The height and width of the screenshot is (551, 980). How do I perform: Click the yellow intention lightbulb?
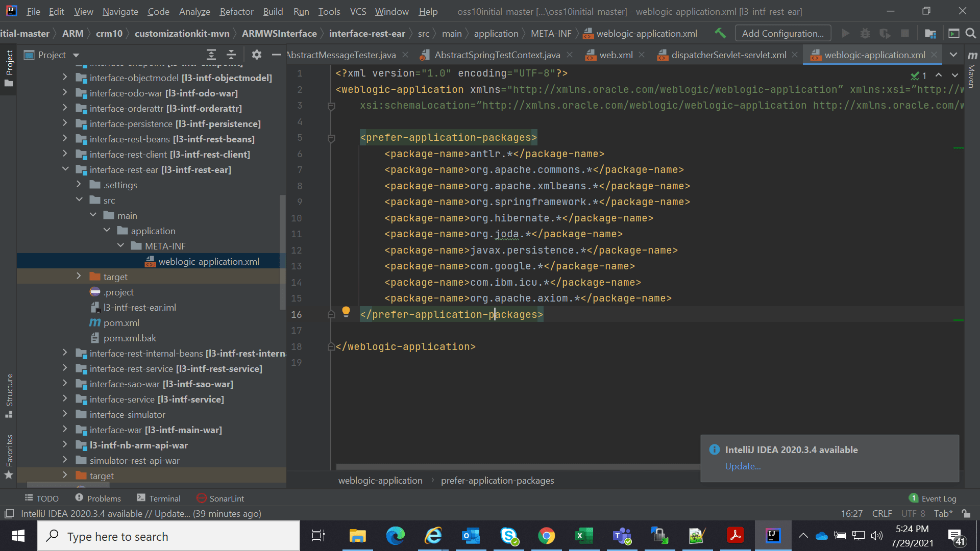click(346, 311)
